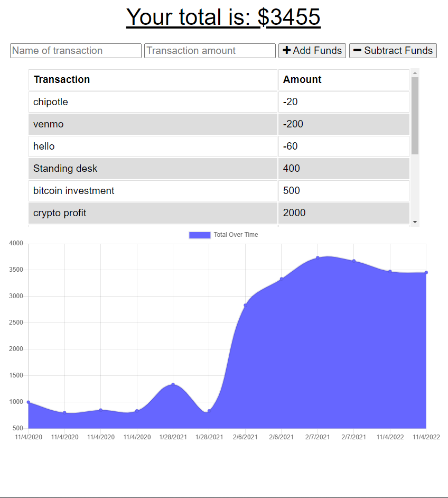Click the Name of transaction field
Viewport: 448px width, 498px height.
coord(76,51)
